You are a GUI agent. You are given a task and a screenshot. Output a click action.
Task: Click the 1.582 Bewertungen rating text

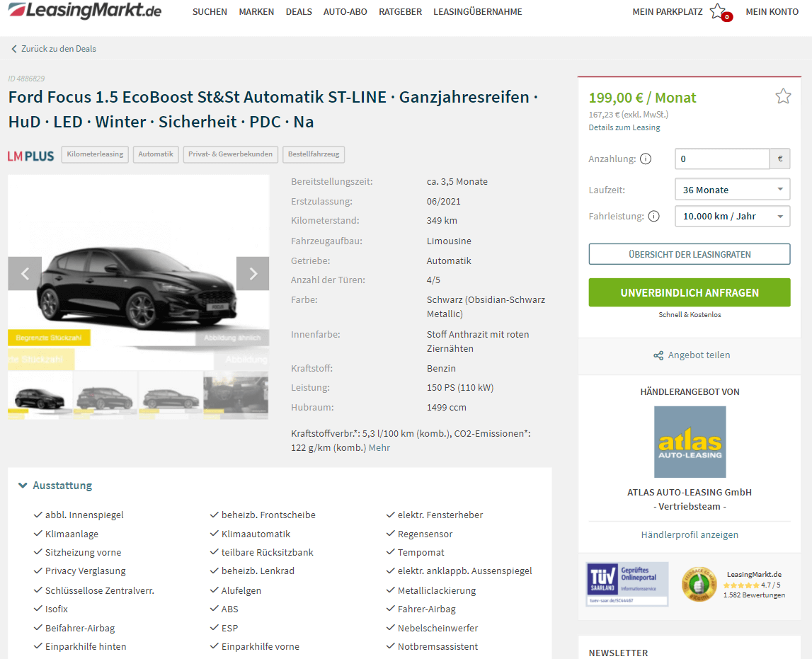[754, 595]
